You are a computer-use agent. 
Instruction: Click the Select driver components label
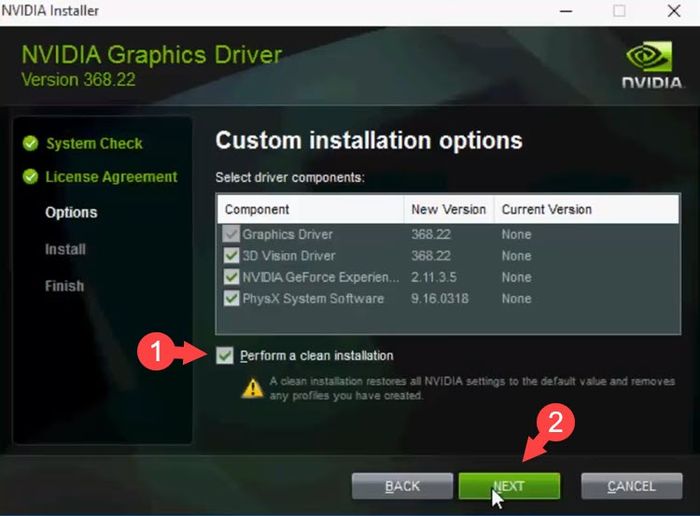click(290, 178)
